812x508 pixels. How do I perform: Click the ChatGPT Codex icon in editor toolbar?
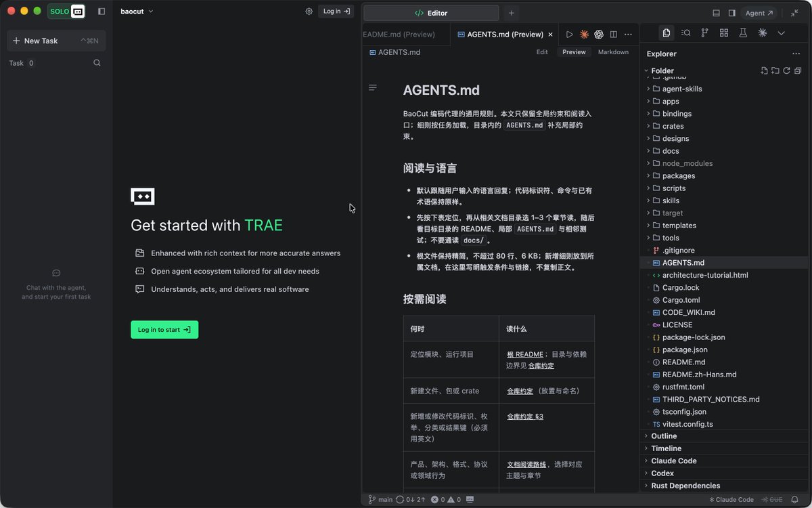coord(599,35)
